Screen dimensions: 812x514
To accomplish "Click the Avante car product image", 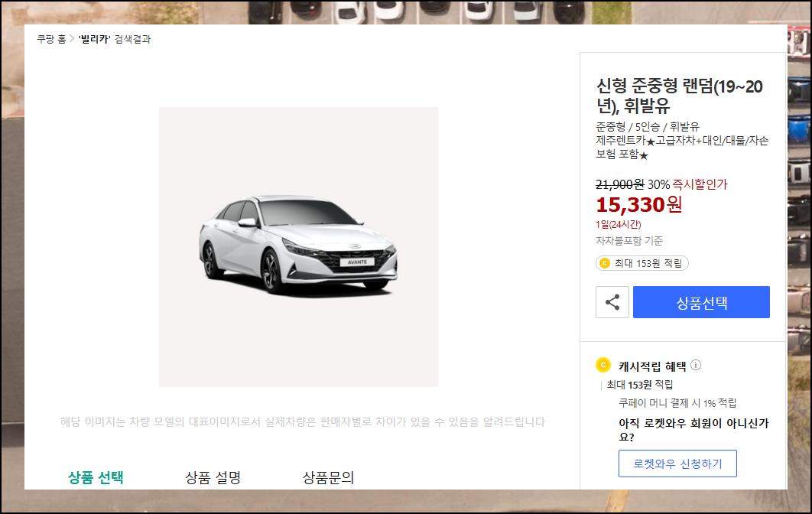I will (x=298, y=246).
